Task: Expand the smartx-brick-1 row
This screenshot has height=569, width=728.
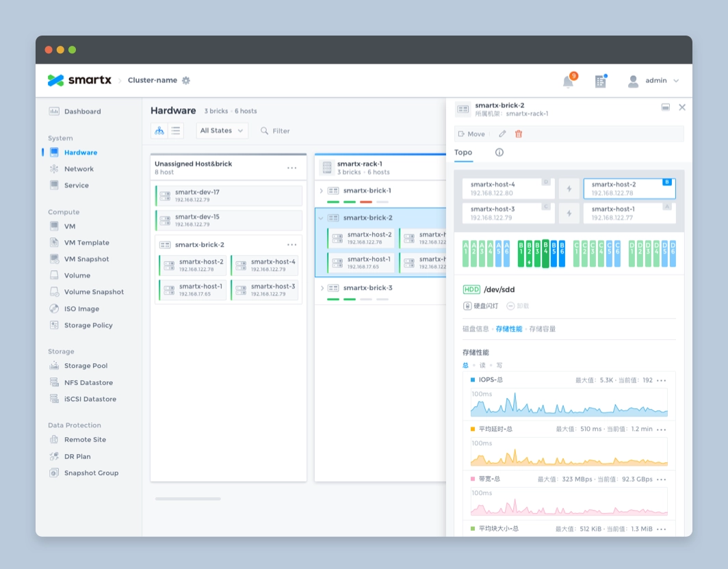Action: 322,191
